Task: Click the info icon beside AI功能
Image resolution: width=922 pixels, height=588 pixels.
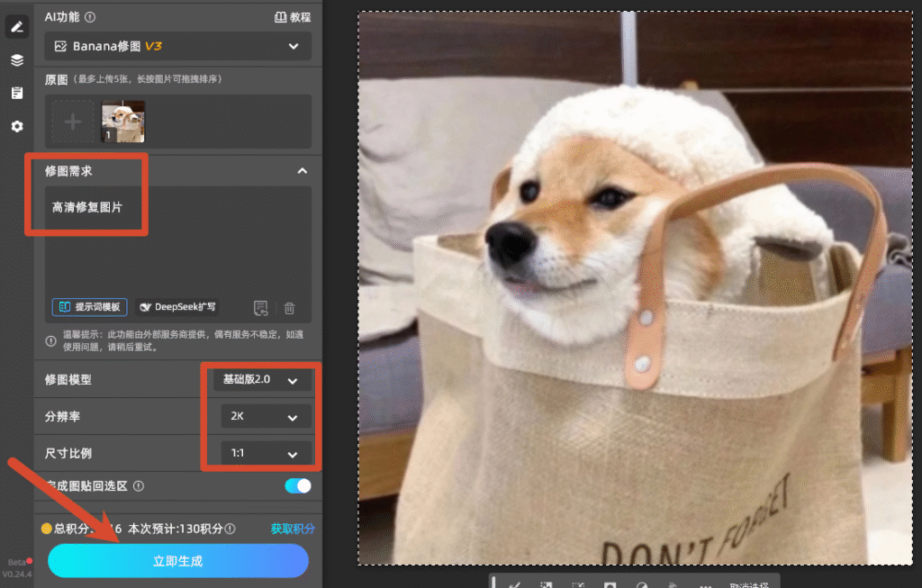Action: (90, 17)
